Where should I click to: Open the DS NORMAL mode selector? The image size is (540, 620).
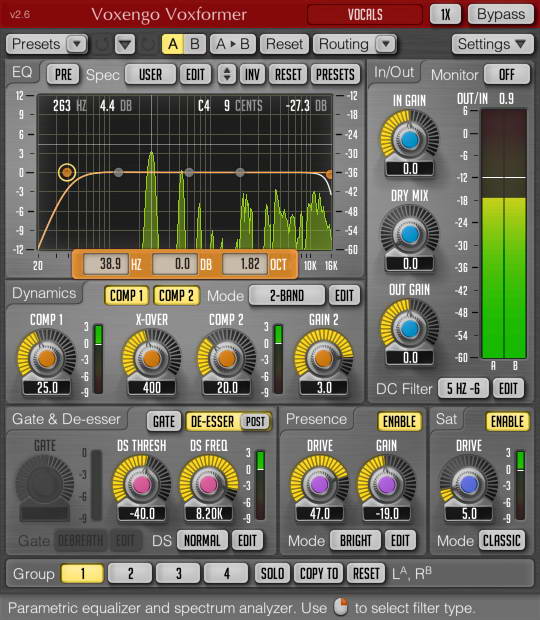202,540
